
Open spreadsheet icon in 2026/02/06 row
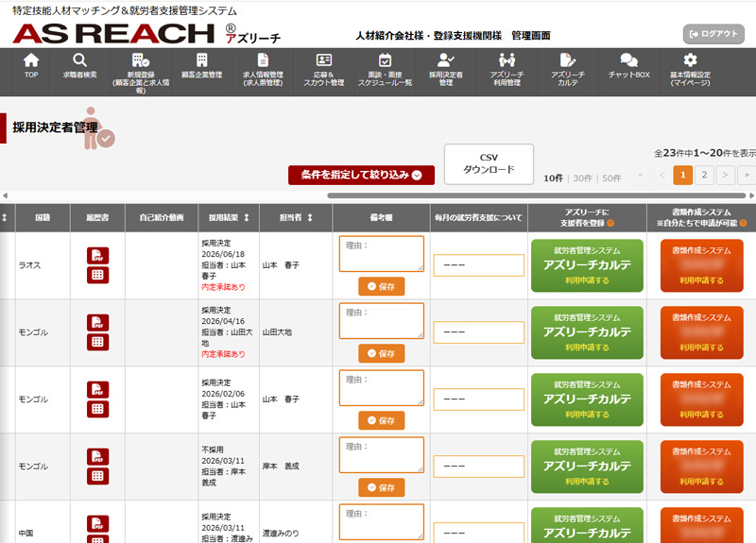tap(98, 409)
